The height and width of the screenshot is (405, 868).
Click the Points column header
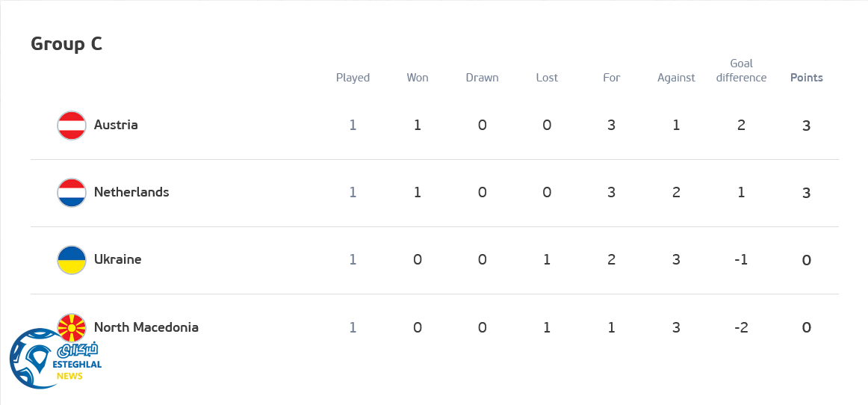point(807,78)
